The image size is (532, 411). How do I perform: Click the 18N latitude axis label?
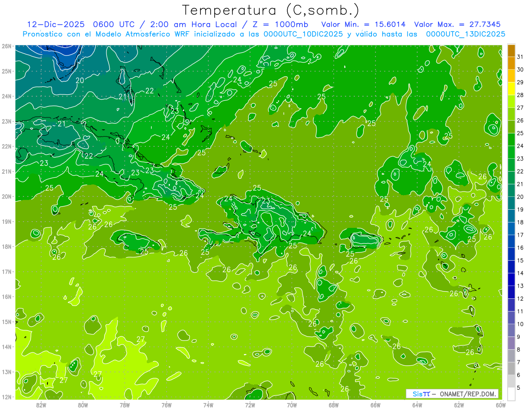tap(6, 247)
